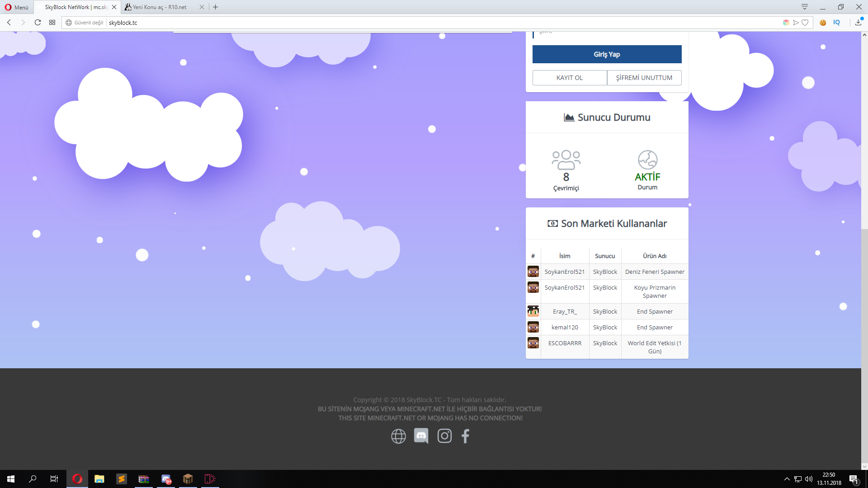This screenshot has width=868, height=488.
Task: Open the Facebook icon in footer
Action: tap(465, 436)
